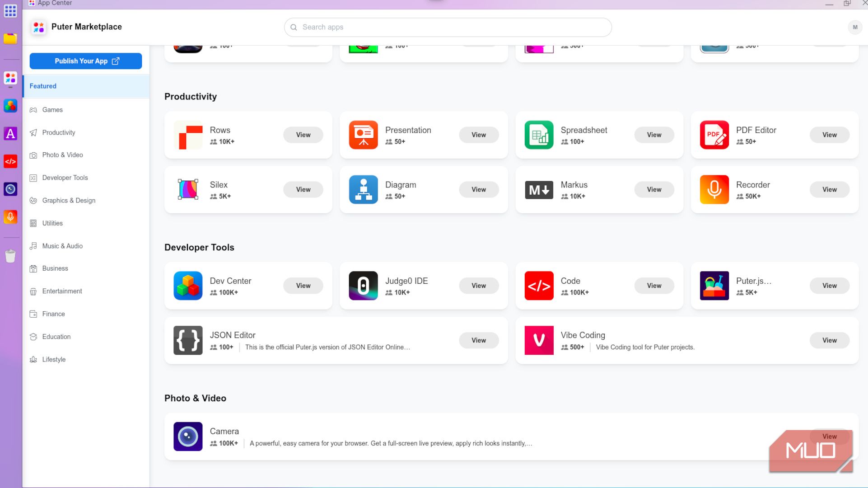Viewport: 868px width, 488px height.
Task: Click the JSON Editor braces icon
Action: coord(188,340)
